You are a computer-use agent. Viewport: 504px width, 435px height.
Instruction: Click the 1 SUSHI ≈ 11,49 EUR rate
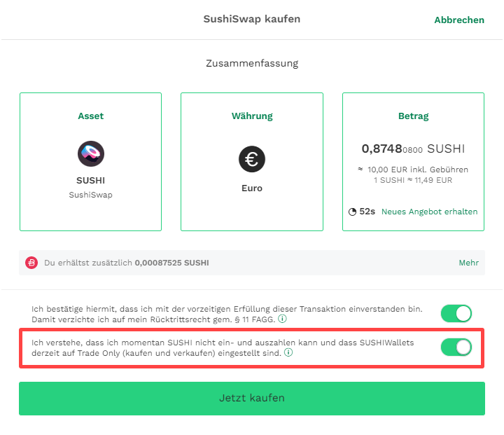413,180
